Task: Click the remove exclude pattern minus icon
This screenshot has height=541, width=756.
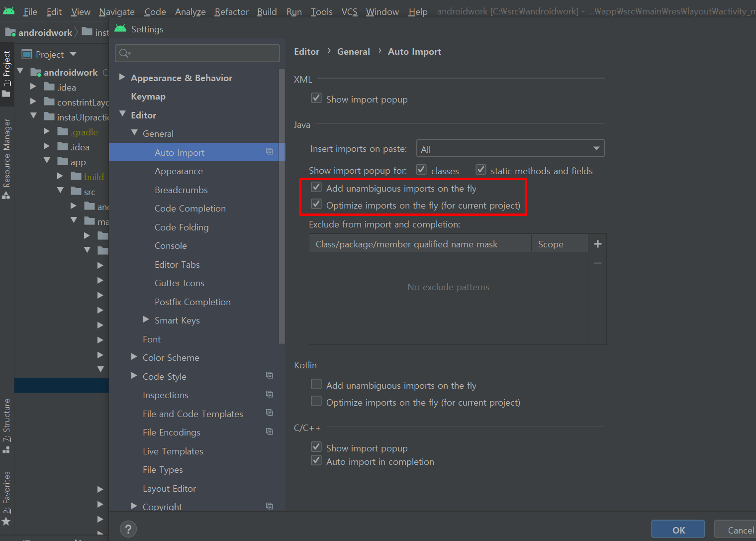Action: [598, 263]
